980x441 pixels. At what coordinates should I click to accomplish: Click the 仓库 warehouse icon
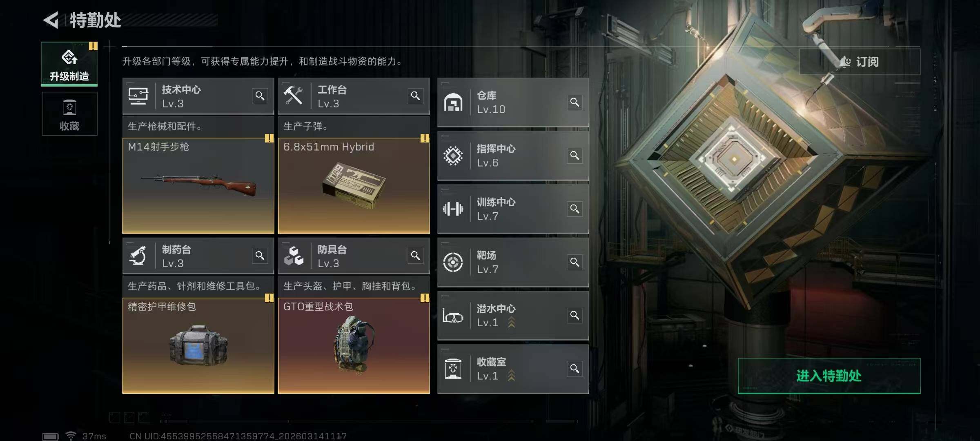(453, 102)
